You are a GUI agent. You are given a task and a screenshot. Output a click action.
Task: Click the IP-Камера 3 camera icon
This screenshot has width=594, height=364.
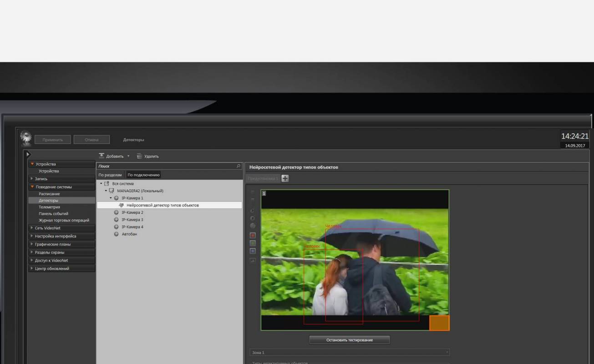(x=117, y=220)
